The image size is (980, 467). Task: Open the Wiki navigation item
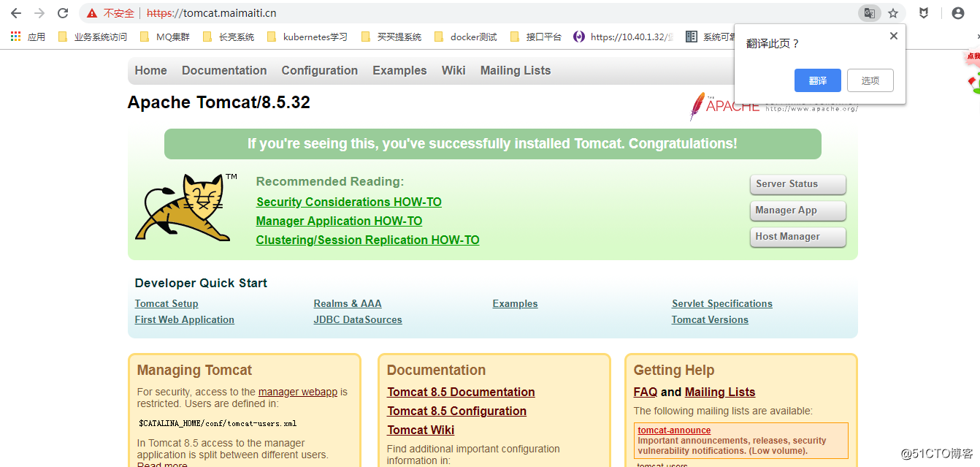click(453, 70)
